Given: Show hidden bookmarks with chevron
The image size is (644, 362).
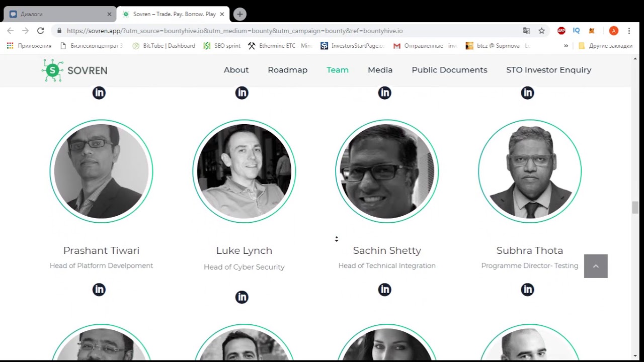Looking at the screenshot, I should 566,46.
